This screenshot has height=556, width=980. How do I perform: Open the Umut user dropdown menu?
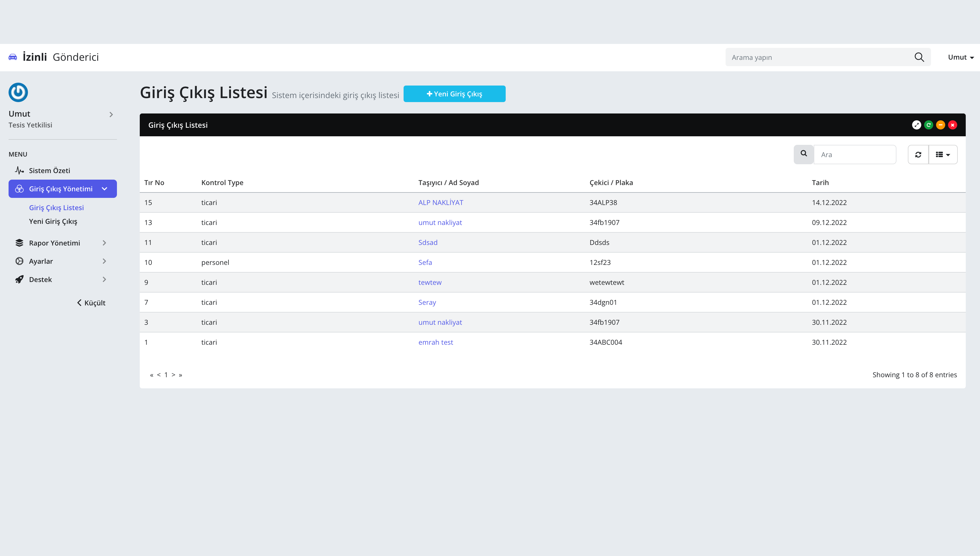coord(960,57)
